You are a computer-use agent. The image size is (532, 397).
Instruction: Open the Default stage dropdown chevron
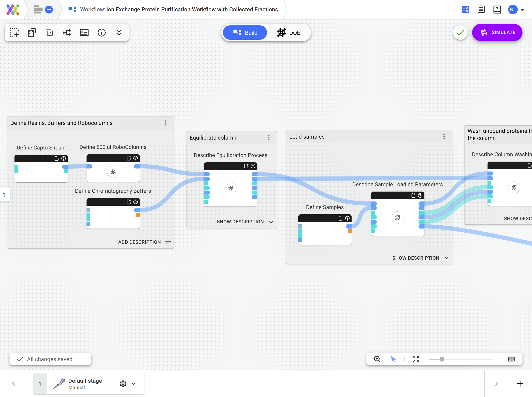134,384
